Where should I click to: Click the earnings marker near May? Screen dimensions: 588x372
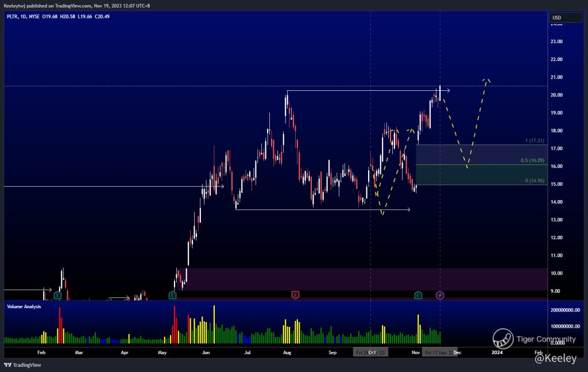click(172, 296)
